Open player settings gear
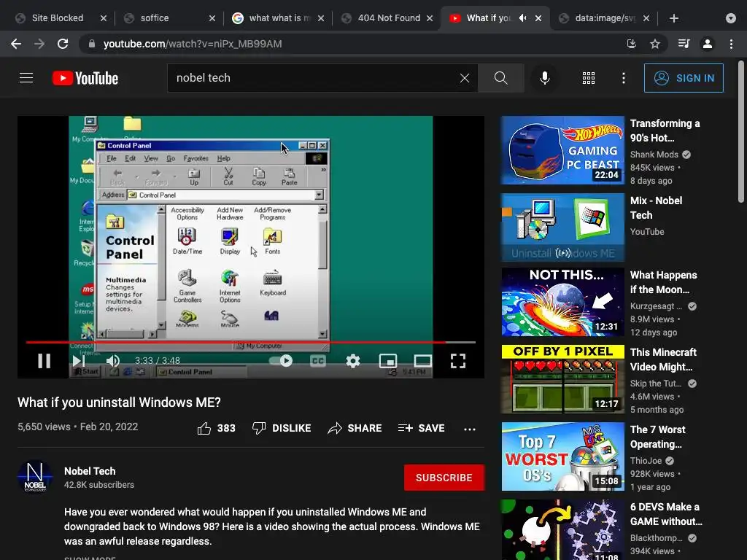This screenshot has height=560, width=747. 353,361
